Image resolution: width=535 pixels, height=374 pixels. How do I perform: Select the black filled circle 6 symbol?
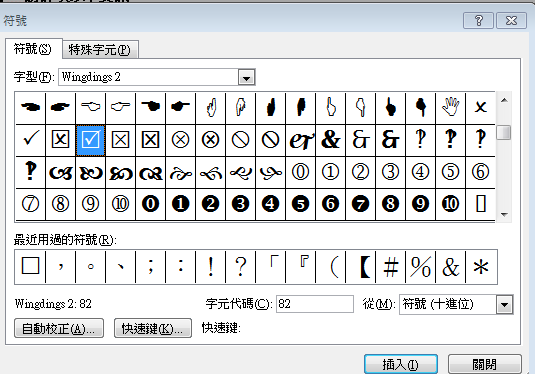coord(331,204)
